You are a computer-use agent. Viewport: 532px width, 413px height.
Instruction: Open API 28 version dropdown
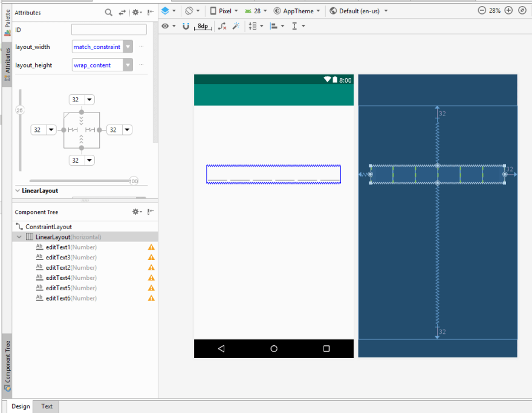click(256, 11)
